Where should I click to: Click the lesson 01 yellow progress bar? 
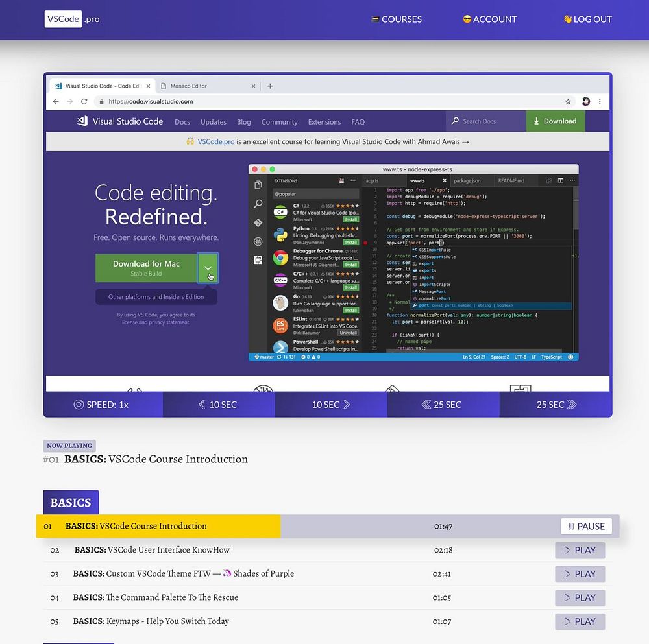click(x=158, y=526)
